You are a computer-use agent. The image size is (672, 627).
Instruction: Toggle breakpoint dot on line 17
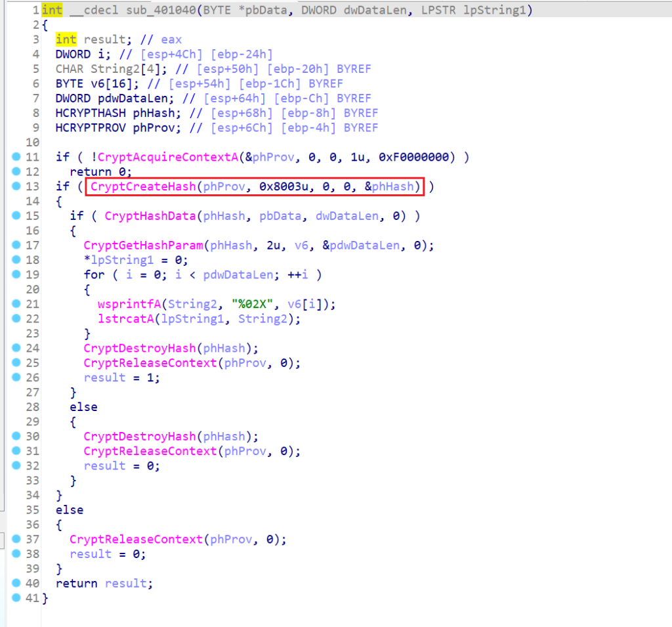16,246
